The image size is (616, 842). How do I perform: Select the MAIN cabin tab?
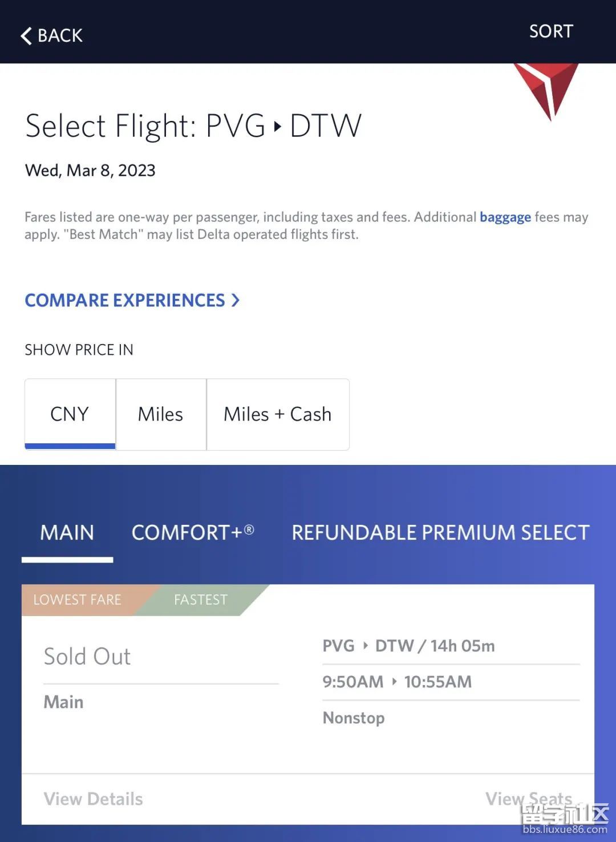[x=67, y=533]
